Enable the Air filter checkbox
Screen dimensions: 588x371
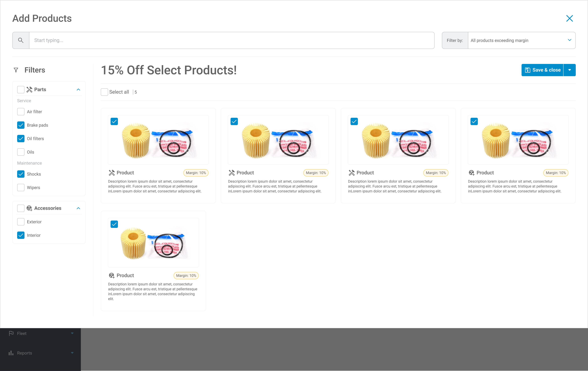[21, 112]
